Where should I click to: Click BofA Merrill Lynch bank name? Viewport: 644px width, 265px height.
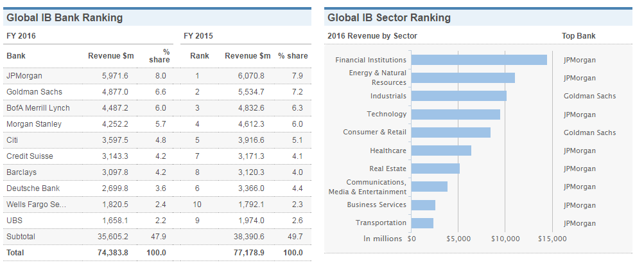tap(38, 108)
